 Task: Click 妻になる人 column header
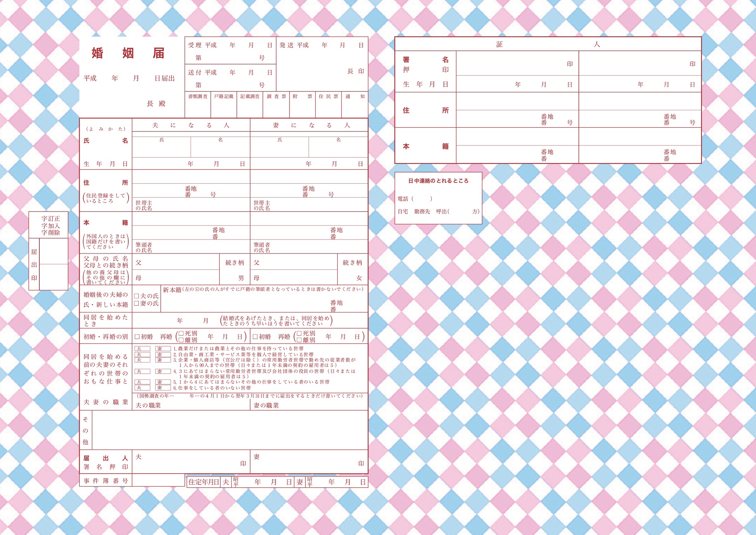click(x=311, y=125)
